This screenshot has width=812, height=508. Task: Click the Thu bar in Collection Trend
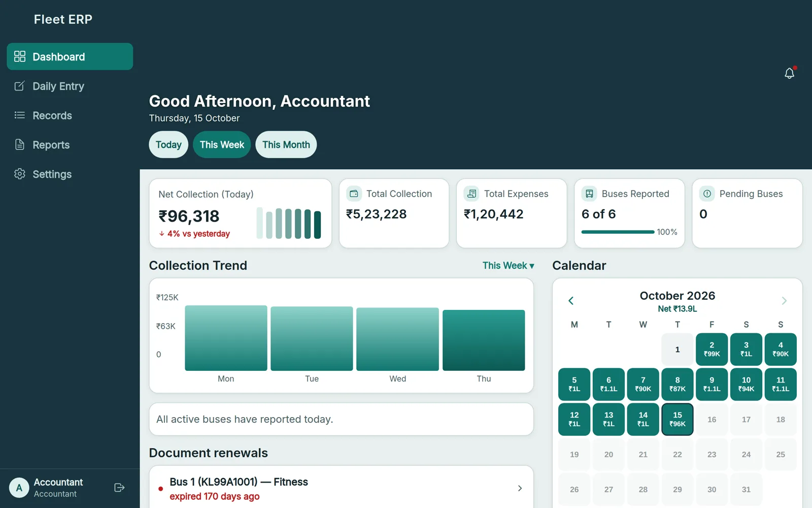coord(484,340)
